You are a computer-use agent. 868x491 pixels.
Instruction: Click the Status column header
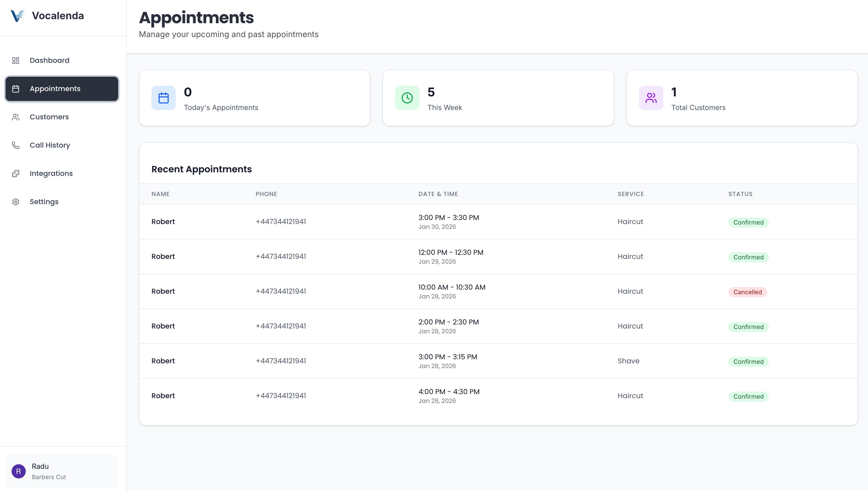(740, 194)
